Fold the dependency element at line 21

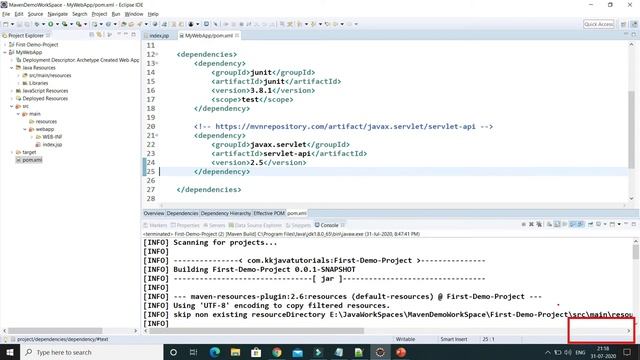[157, 136]
